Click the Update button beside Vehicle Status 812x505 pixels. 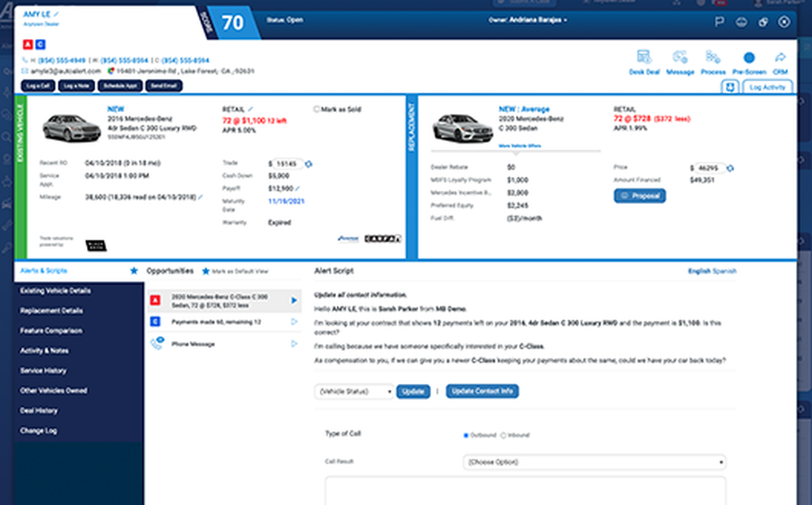click(x=413, y=391)
